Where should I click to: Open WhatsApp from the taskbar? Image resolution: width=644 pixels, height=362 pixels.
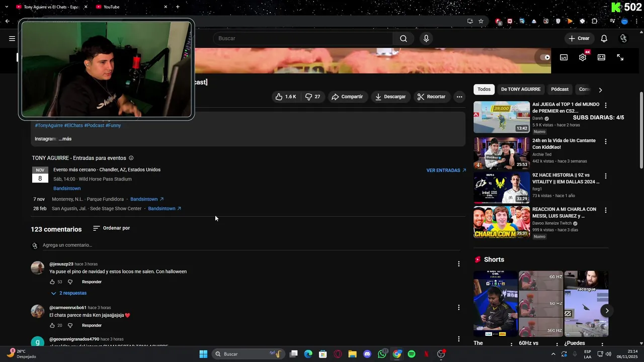point(382,354)
